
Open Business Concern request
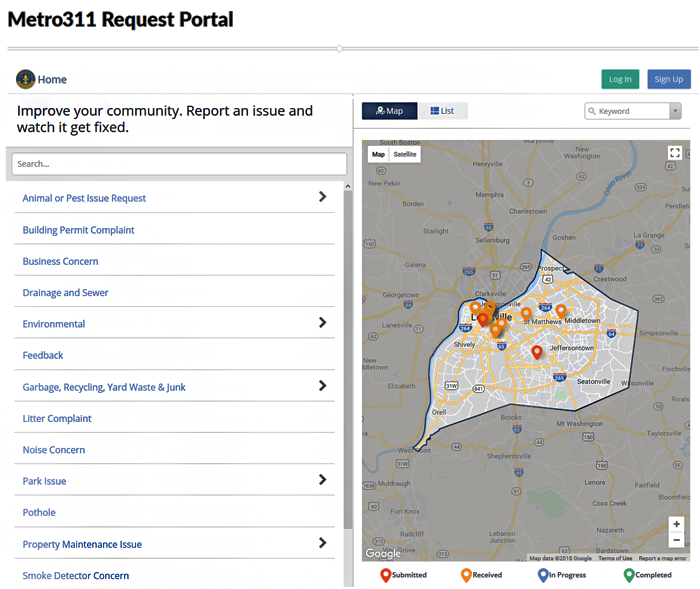coord(60,261)
